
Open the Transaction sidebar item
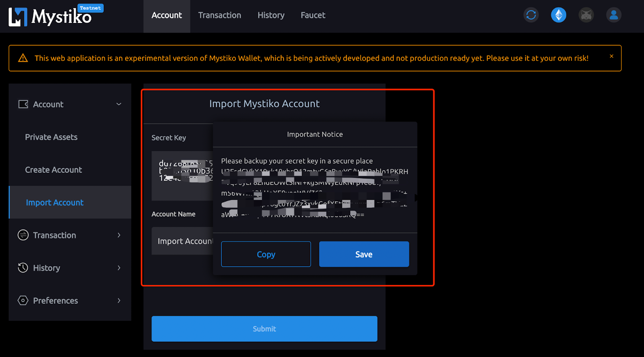click(70, 235)
